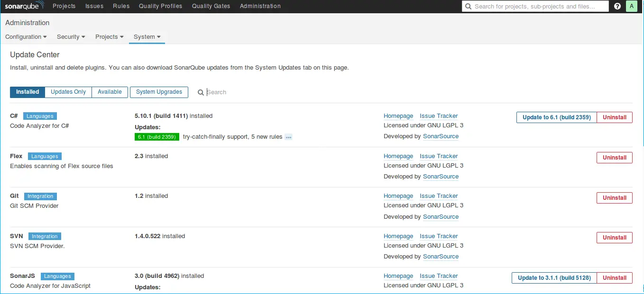Open SonarSource link in SVN row
Image resolution: width=644 pixels, height=294 pixels.
(441, 257)
